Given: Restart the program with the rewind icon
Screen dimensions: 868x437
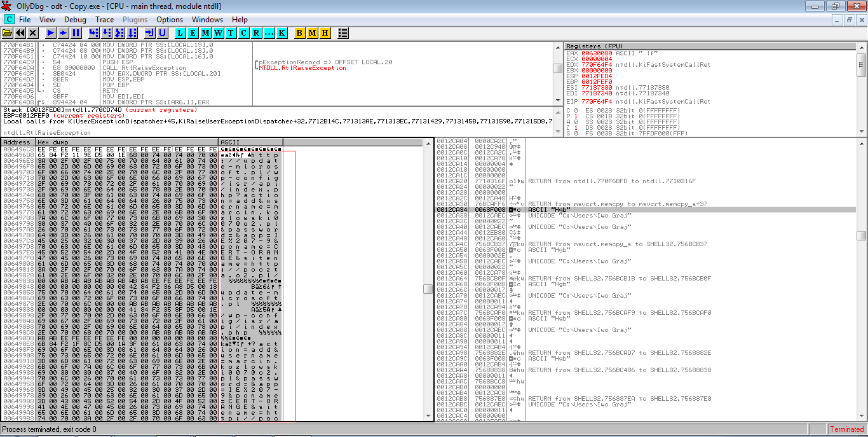Looking at the screenshot, I should 20,32.
